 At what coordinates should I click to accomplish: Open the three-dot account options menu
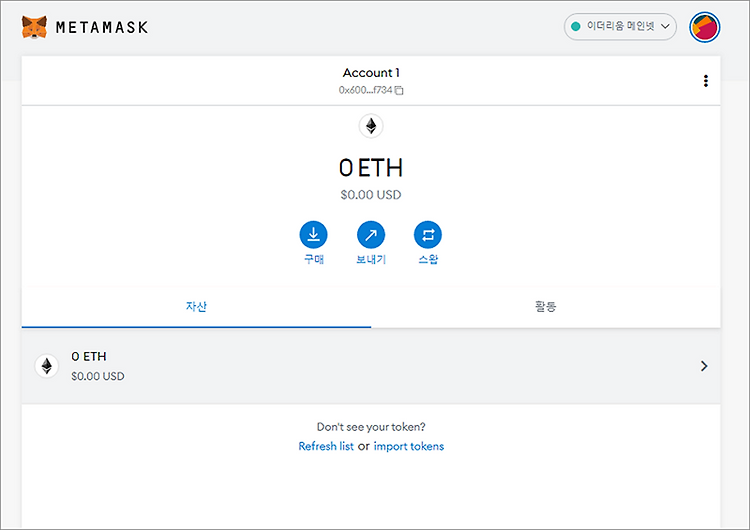click(706, 81)
